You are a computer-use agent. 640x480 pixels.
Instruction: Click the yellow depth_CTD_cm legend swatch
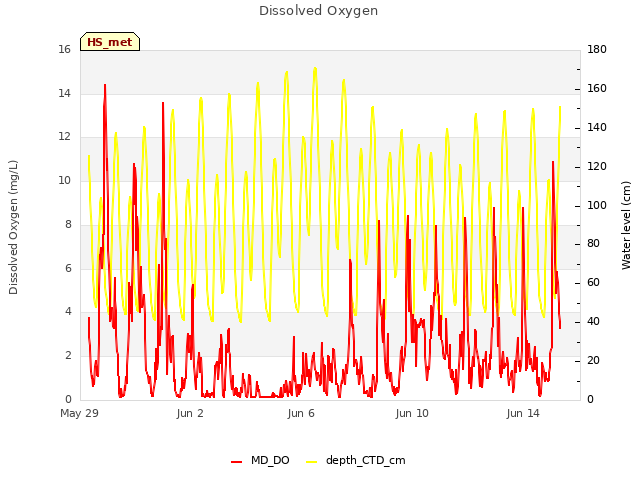pyautogui.click(x=311, y=462)
